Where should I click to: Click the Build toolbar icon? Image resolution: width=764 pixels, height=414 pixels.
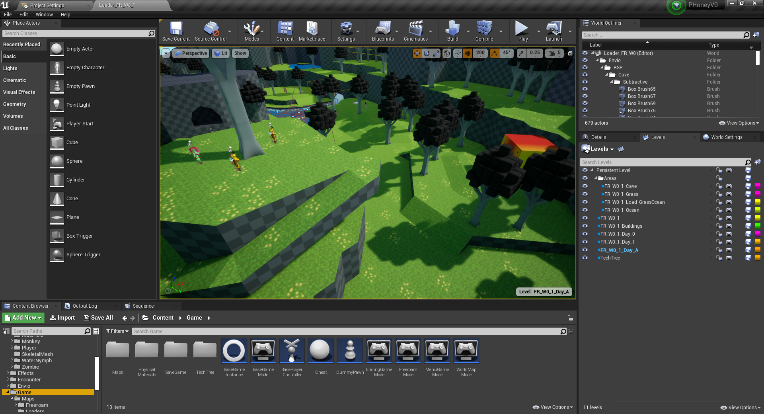(452, 28)
